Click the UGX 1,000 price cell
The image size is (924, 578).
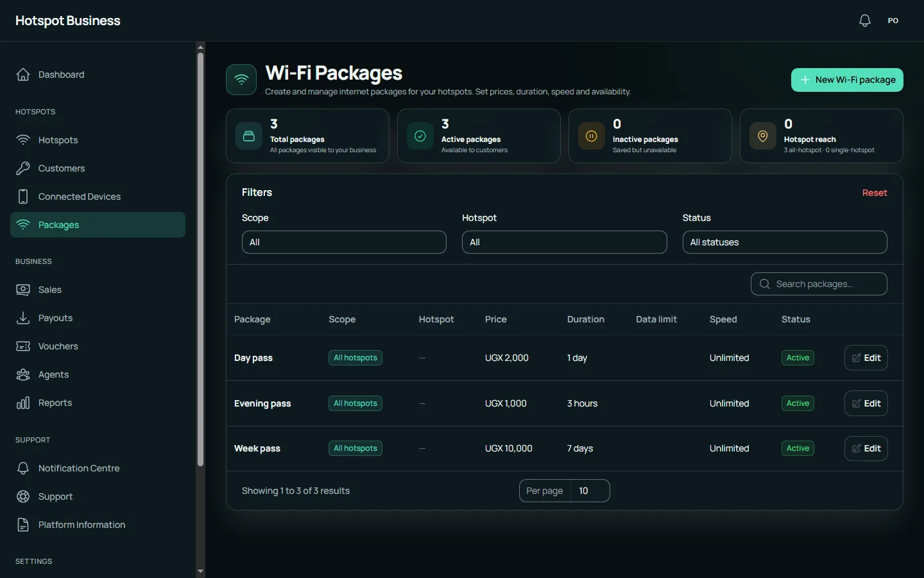coord(506,403)
